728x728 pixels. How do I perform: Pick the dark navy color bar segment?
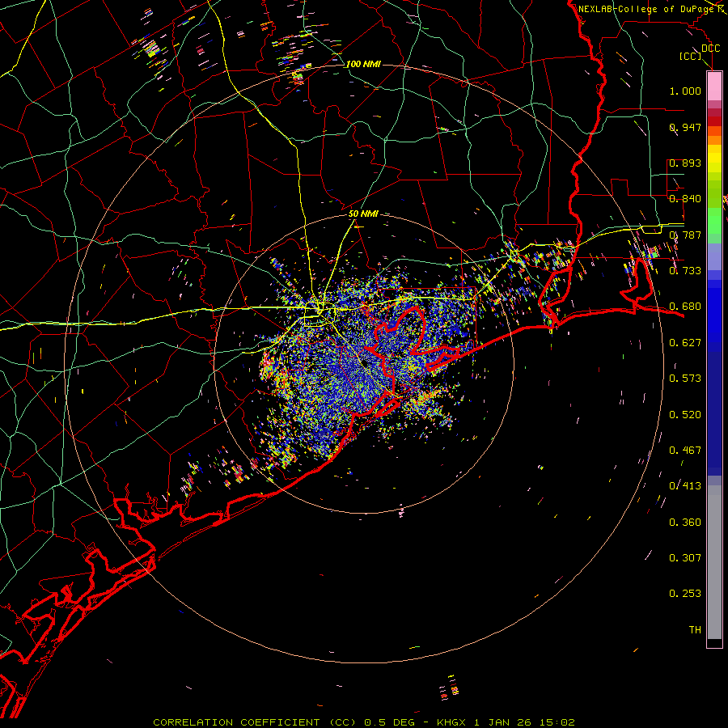pyautogui.click(x=714, y=413)
